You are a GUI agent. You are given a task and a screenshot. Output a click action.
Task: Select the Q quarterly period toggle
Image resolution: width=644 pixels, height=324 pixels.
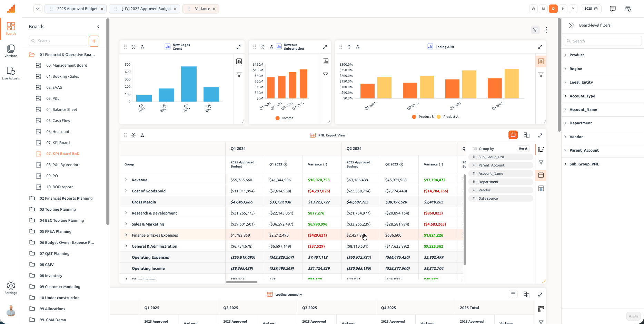(x=553, y=9)
